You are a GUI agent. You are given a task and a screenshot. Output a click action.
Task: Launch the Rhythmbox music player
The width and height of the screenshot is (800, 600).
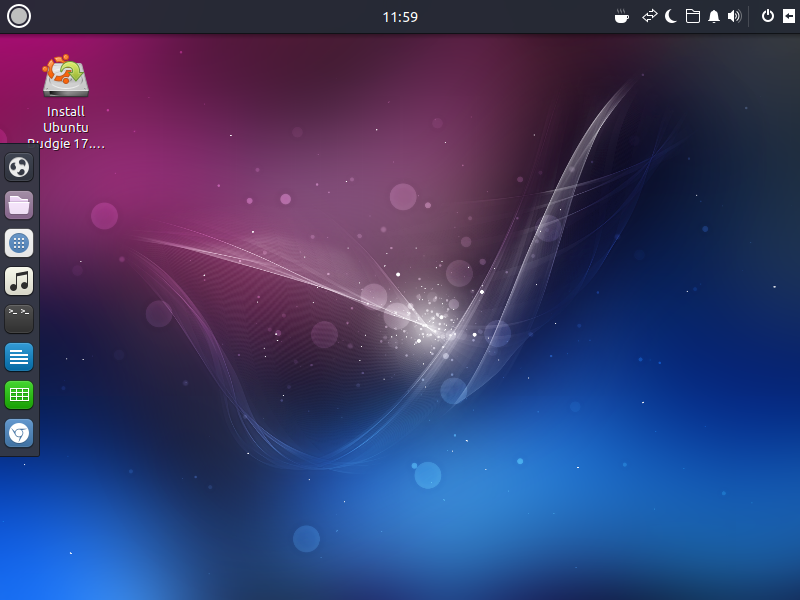(x=19, y=281)
